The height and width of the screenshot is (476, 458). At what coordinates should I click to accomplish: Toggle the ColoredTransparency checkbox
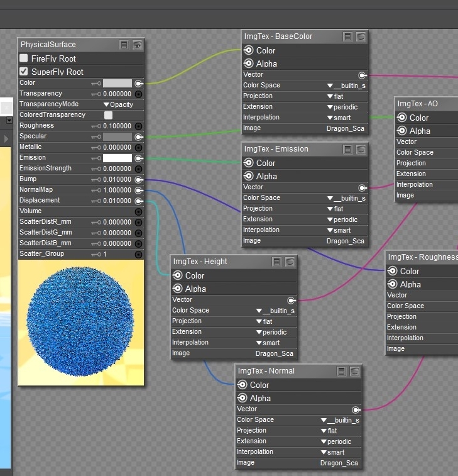click(108, 115)
